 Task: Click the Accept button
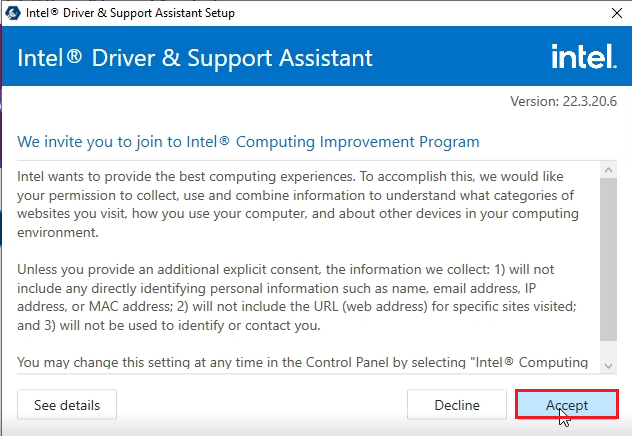coord(566,404)
